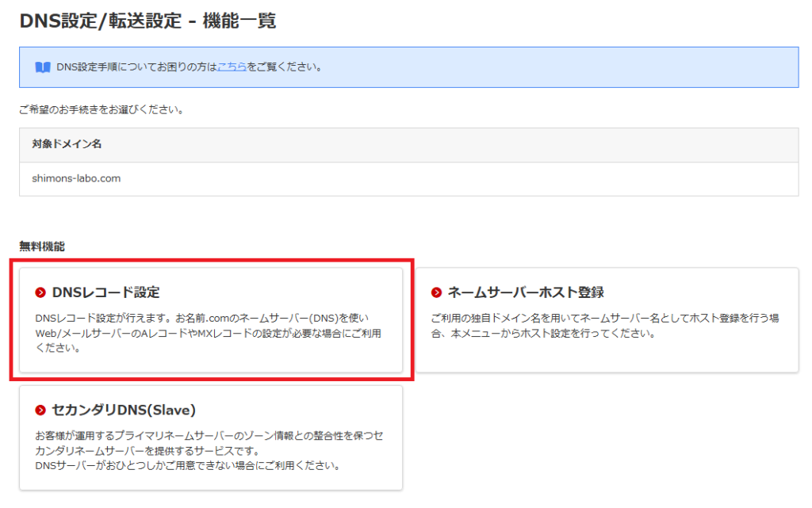Click empty space right of セカンダリDNS(Slave) title
The image size is (812, 508).
[x=301, y=411]
